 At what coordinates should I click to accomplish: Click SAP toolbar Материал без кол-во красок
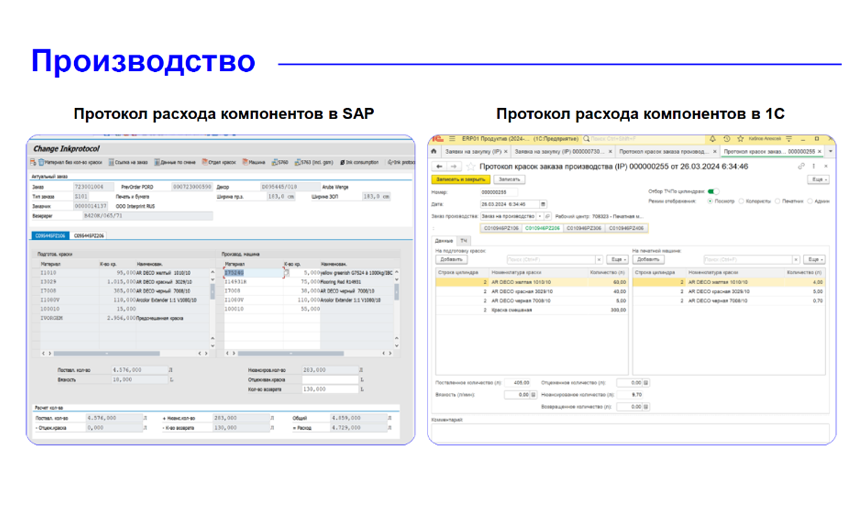pyautogui.click(x=70, y=162)
